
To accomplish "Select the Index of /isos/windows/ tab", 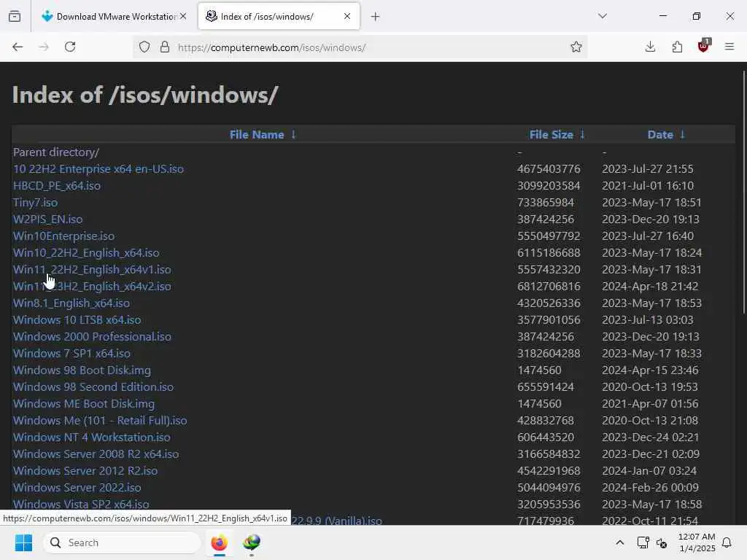I will pyautogui.click(x=279, y=17).
